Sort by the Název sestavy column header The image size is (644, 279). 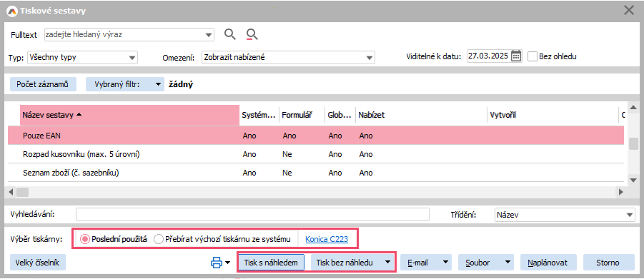click(130, 116)
